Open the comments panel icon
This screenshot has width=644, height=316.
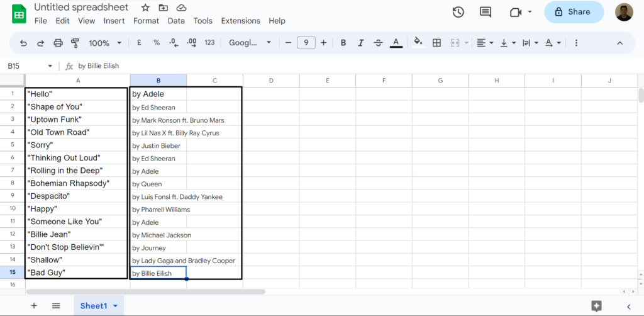point(486,12)
